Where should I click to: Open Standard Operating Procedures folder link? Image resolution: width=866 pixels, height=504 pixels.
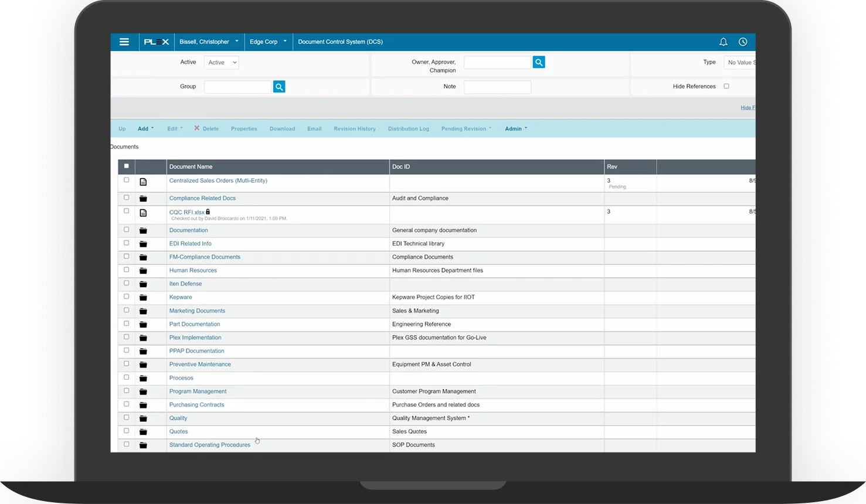coord(209,445)
